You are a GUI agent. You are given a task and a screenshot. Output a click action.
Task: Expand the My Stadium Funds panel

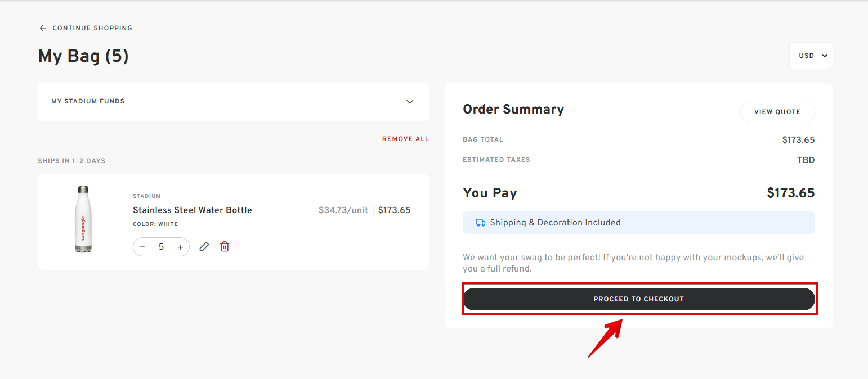pos(234,102)
